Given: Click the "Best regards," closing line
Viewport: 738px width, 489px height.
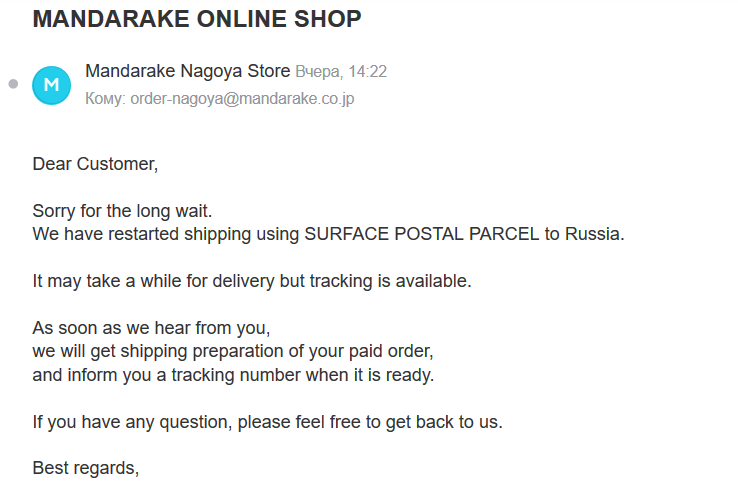Looking at the screenshot, I should tap(85, 468).
